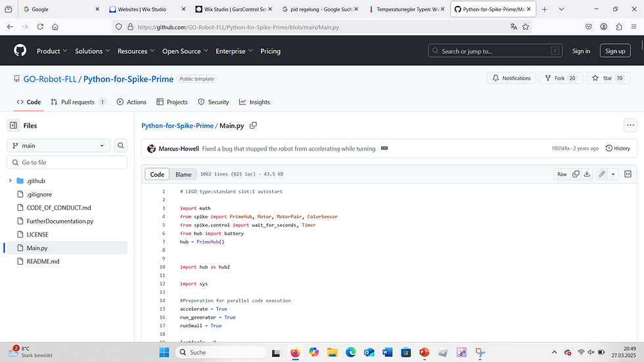Image resolution: width=644 pixels, height=362 pixels.
Task: Open more file actions three dots
Action: [x=630, y=125]
